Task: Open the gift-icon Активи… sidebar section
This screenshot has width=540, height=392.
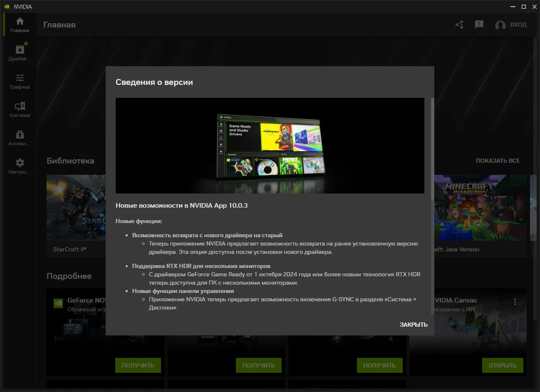Action: click(20, 138)
